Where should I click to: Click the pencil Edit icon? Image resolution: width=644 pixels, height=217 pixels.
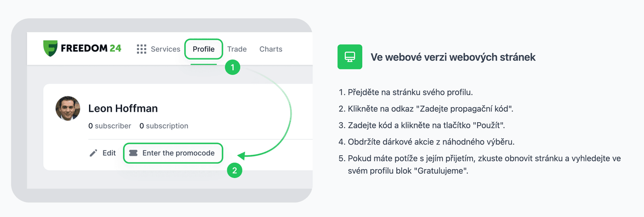[x=93, y=153]
